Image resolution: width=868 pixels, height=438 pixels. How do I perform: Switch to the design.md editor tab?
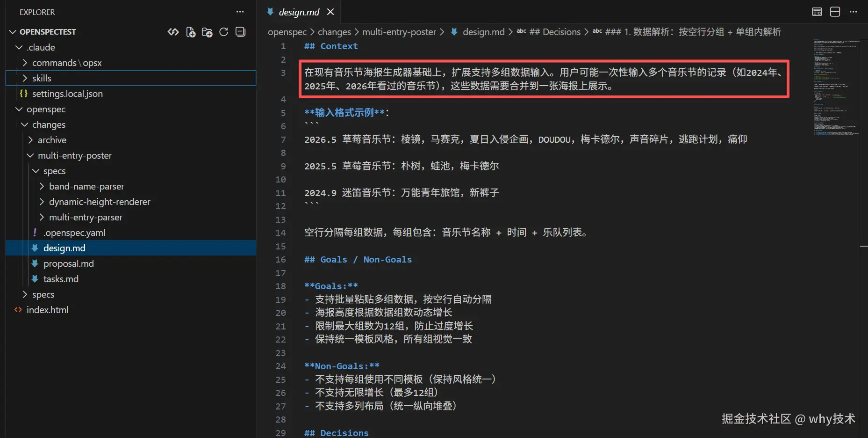[299, 12]
